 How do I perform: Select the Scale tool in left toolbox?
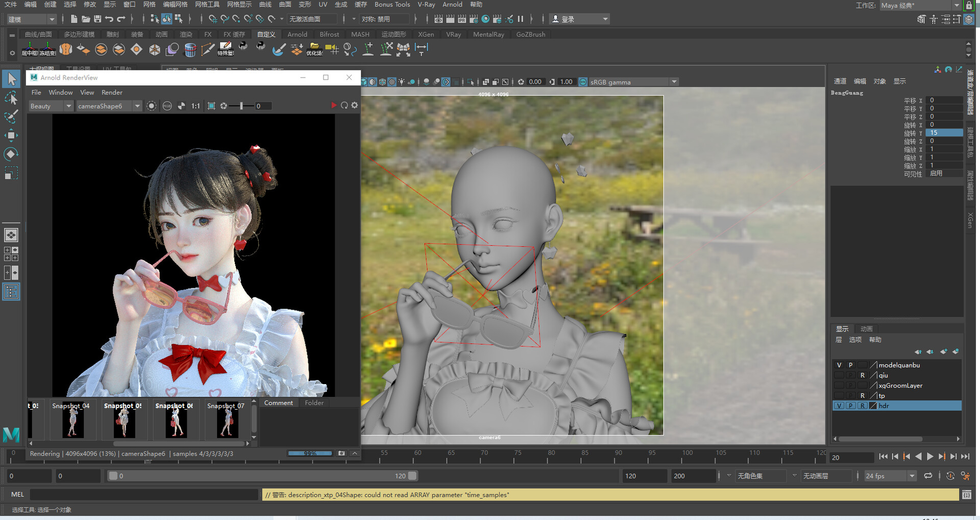tap(11, 173)
